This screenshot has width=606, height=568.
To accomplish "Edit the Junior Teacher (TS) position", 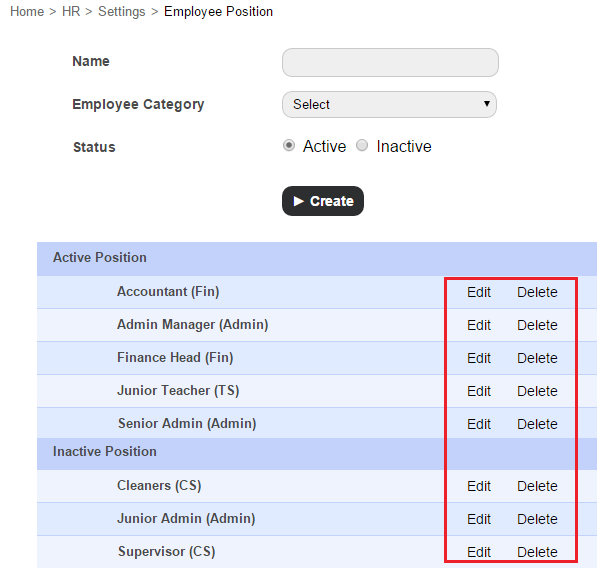I will tap(479, 391).
